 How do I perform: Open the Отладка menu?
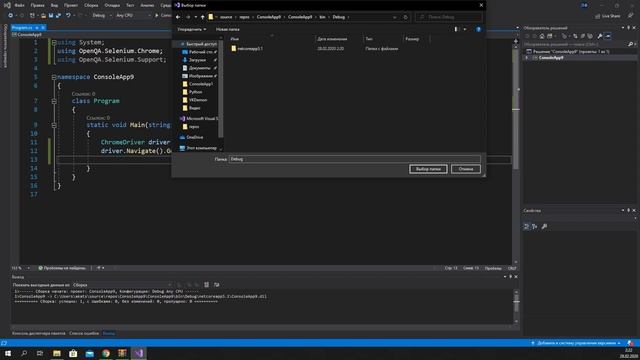pyautogui.click(x=112, y=5)
